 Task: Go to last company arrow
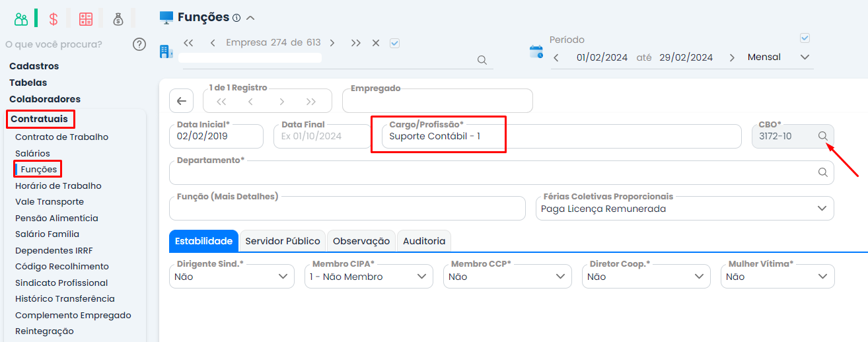coord(356,43)
